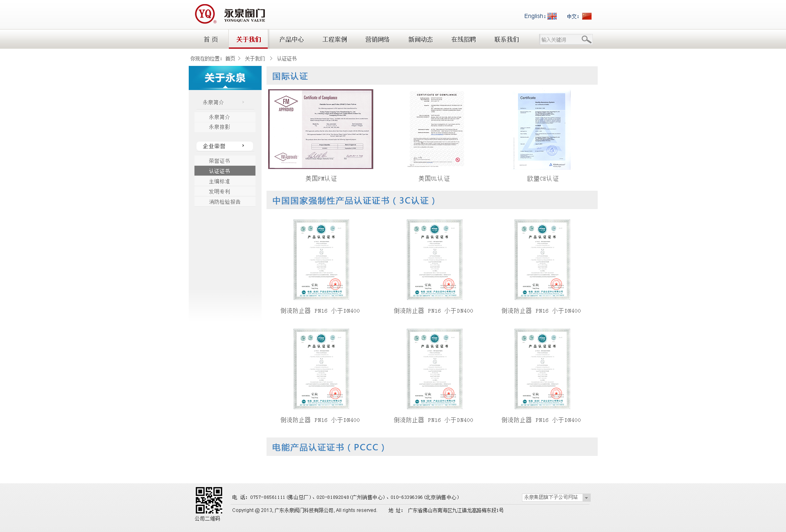Go to 产品中心 in the navigation bar
Image resolution: width=786 pixels, height=532 pixels.
click(x=291, y=39)
